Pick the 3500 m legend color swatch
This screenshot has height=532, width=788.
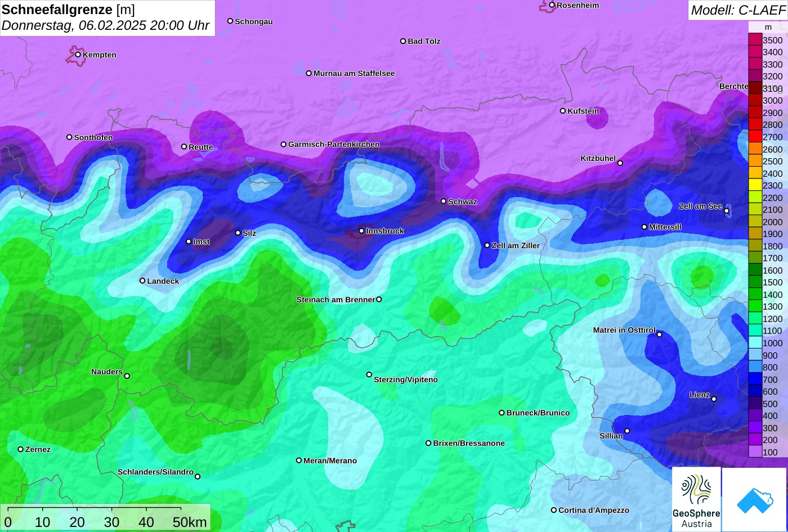tap(755, 40)
